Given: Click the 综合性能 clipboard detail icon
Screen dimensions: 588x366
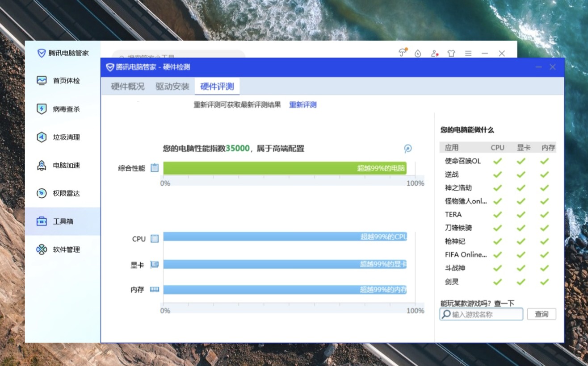Looking at the screenshot, I should click(x=155, y=168).
